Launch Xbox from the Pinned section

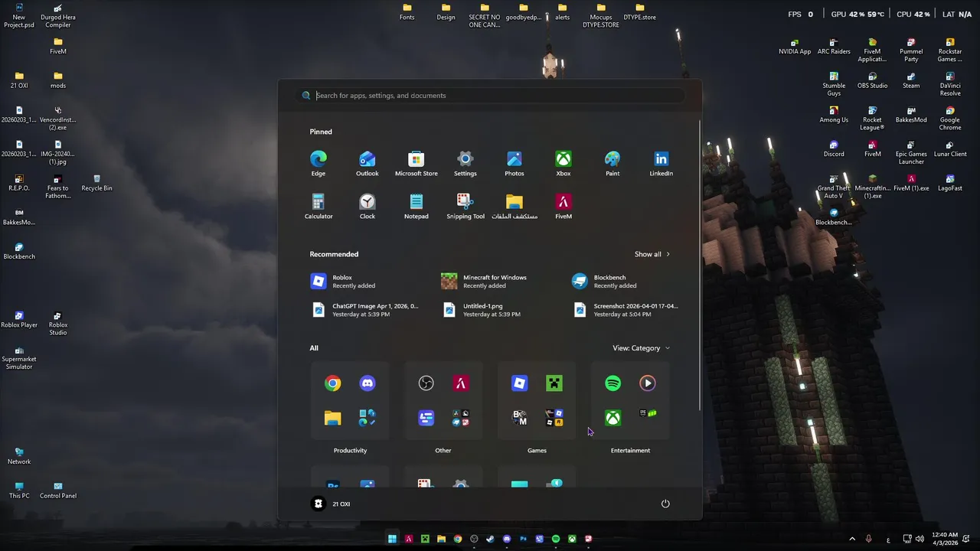coord(563,164)
